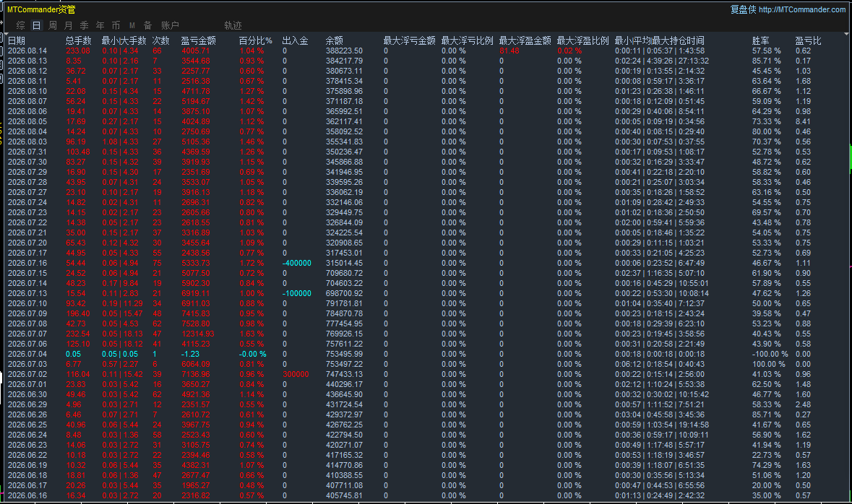Select the 2026.07.16 date cell
This screenshot has height=504, width=852.
pyautogui.click(x=27, y=263)
